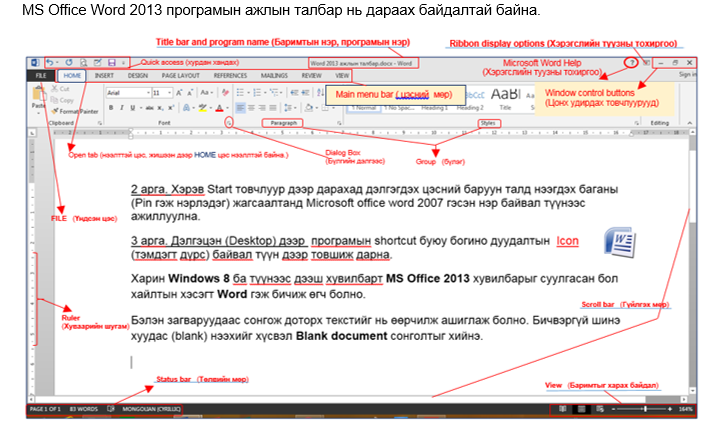Click the Copy command in Clipboard group
This screenshot has height=442, width=705.
coord(62,100)
